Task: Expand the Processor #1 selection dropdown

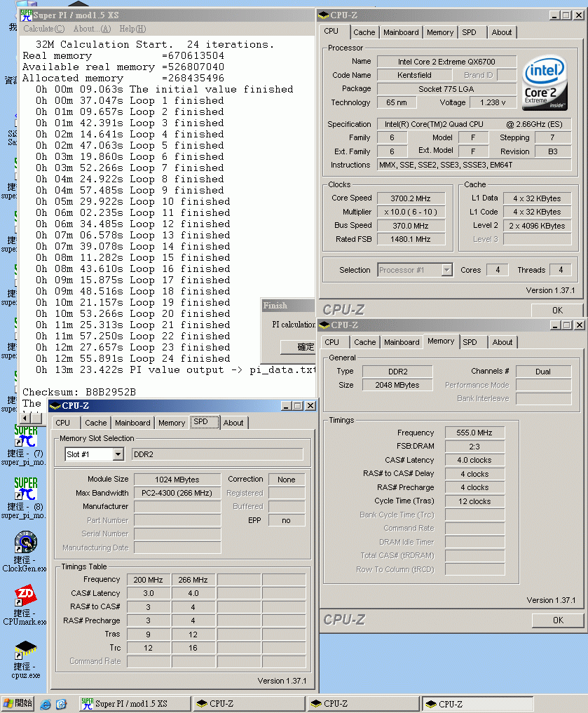Action: point(446,270)
